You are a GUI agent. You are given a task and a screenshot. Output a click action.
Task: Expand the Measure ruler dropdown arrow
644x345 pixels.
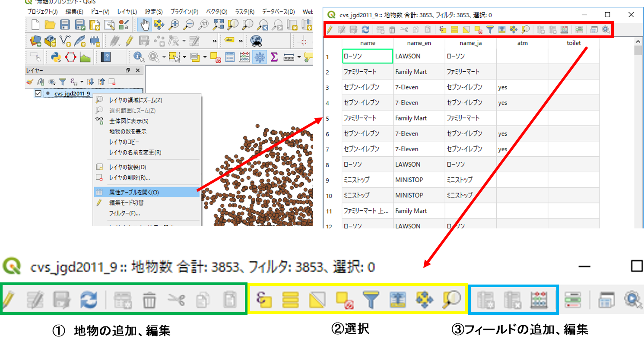click(x=299, y=57)
